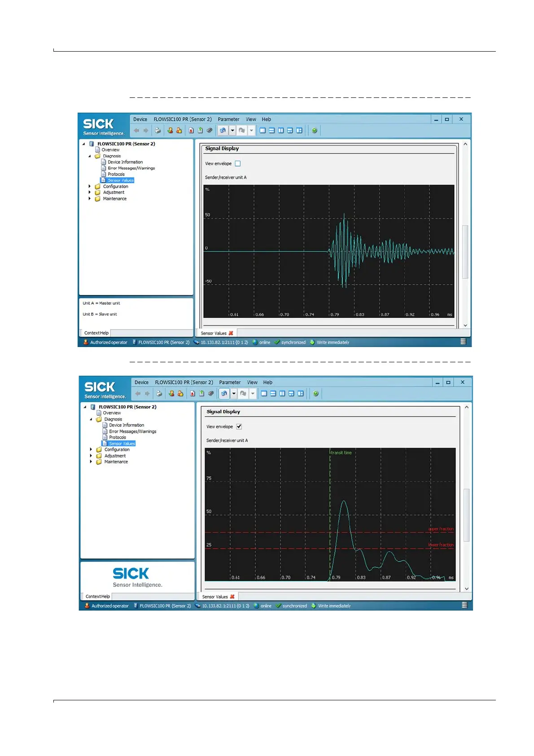534x756 pixels.
Task: Enable the View envelope checkbox in the upper window
Action: point(238,164)
